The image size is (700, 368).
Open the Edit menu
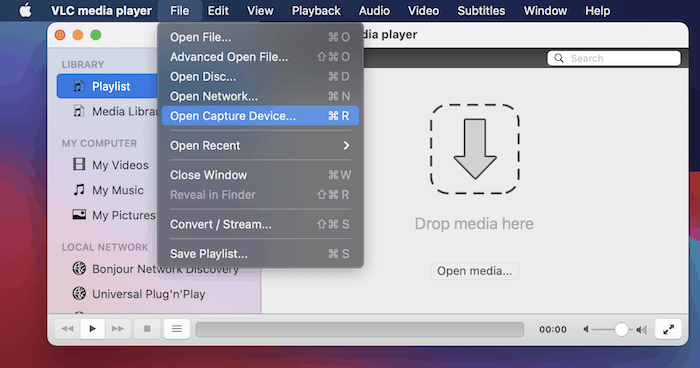point(218,11)
